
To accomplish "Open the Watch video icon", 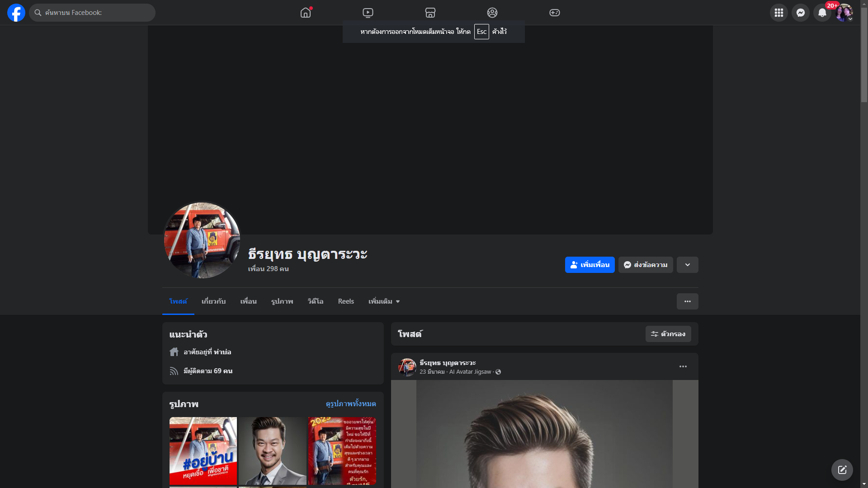I will (x=368, y=13).
